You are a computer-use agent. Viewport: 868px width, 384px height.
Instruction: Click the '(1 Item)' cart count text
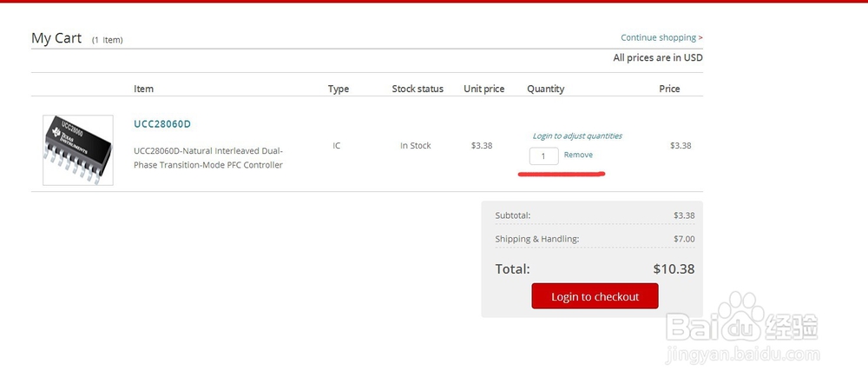[x=108, y=40]
